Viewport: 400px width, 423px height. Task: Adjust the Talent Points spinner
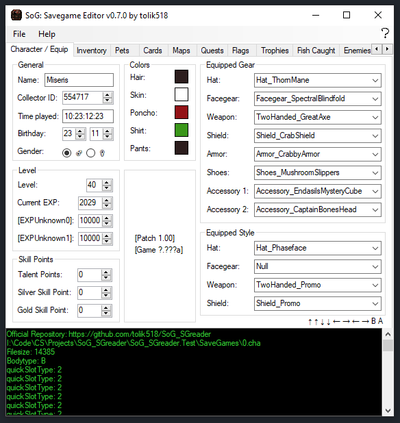pyautogui.click(x=106, y=275)
